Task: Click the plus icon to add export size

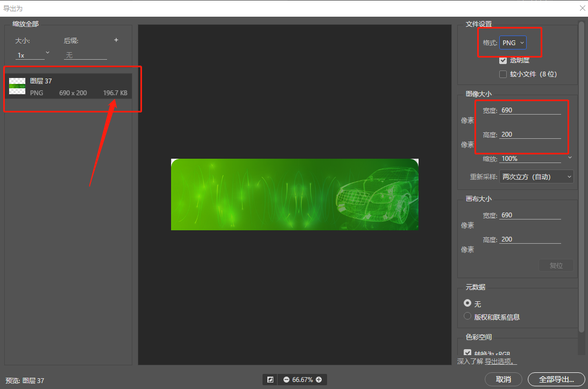Action: point(116,40)
